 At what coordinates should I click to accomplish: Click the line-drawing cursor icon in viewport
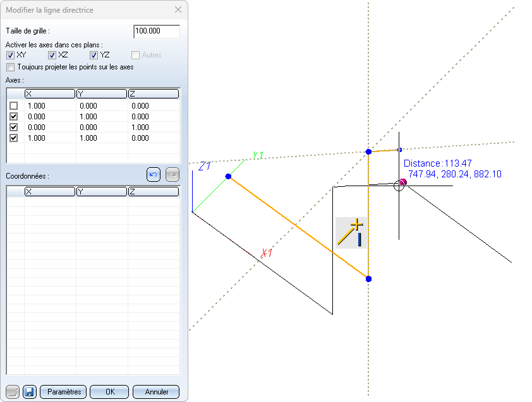point(351,233)
